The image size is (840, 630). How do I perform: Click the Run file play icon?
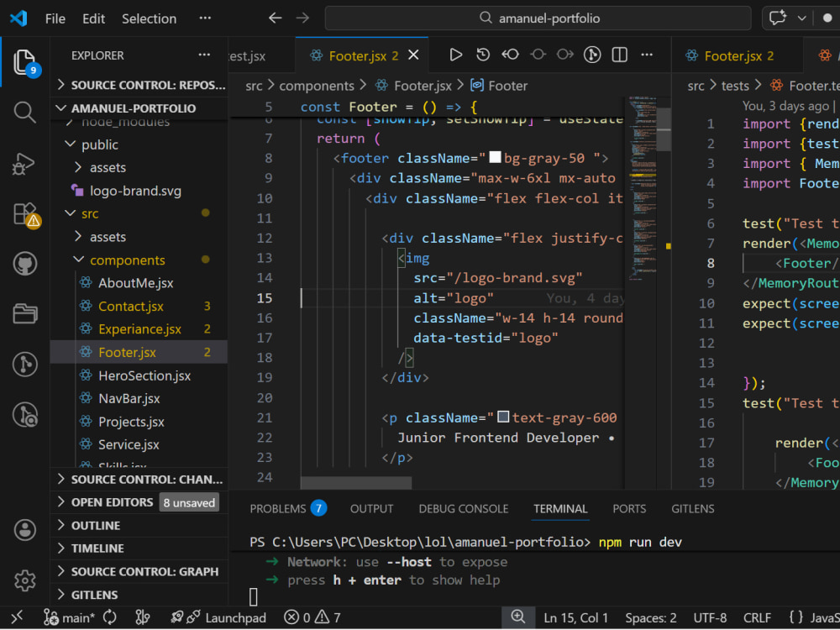[x=455, y=55]
